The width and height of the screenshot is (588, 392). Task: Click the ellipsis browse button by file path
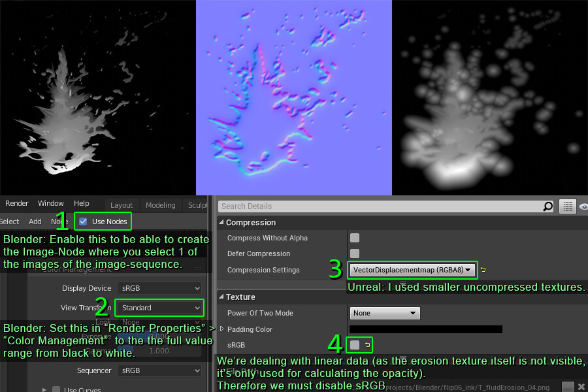[x=568, y=387]
